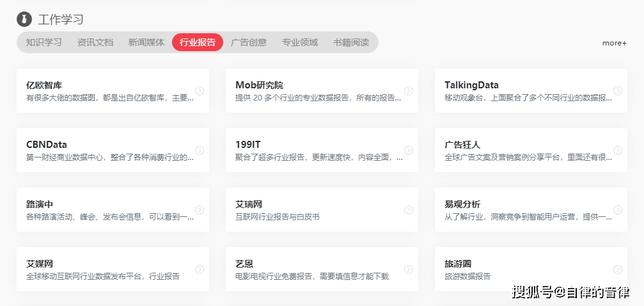
Task: Switch to 广告创意 tab
Action: pyautogui.click(x=249, y=42)
